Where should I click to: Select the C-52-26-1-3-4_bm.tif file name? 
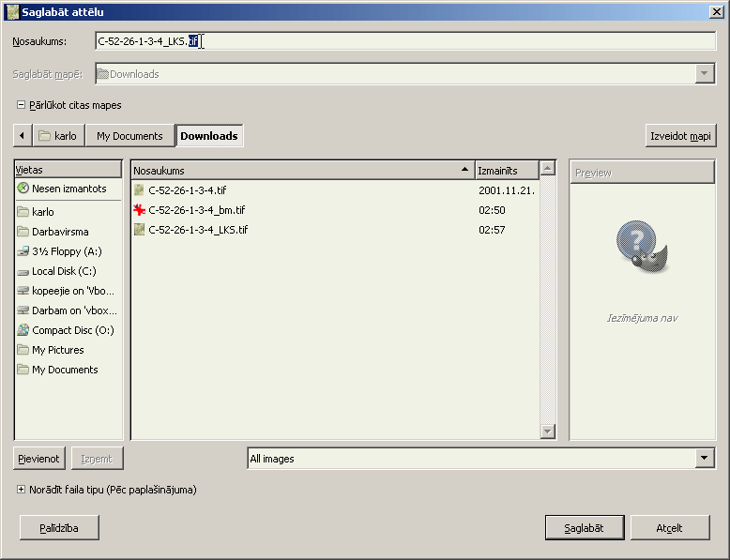(x=196, y=210)
